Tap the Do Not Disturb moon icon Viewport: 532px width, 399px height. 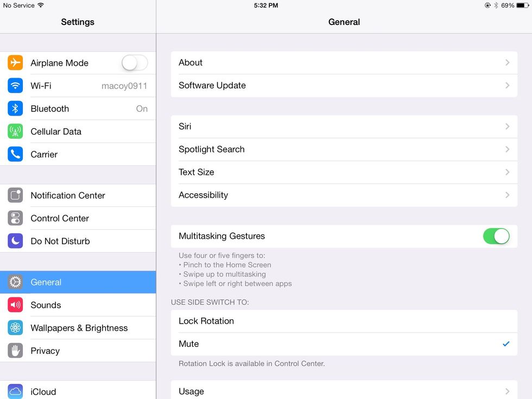click(15, 241)
